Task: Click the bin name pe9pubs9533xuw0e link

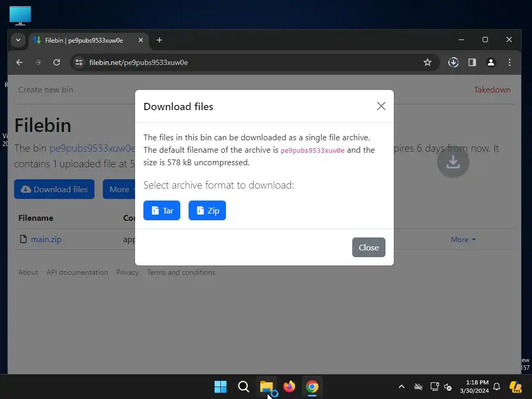Action: [x=92, y=148]
